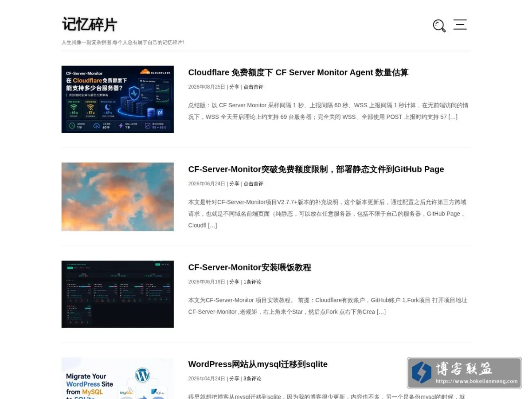532x399 pixels.
Task: Click the Cloudflare server count thumbnail
Action: 117,99
